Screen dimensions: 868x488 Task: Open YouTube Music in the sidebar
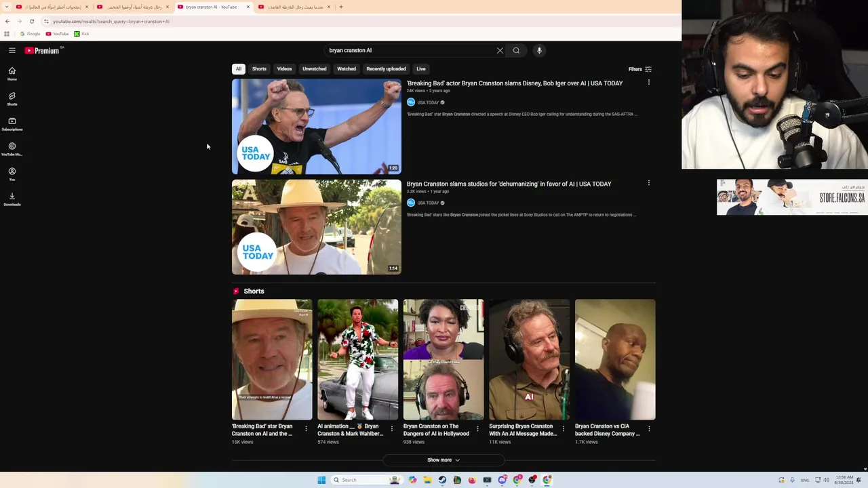[12, 149]
